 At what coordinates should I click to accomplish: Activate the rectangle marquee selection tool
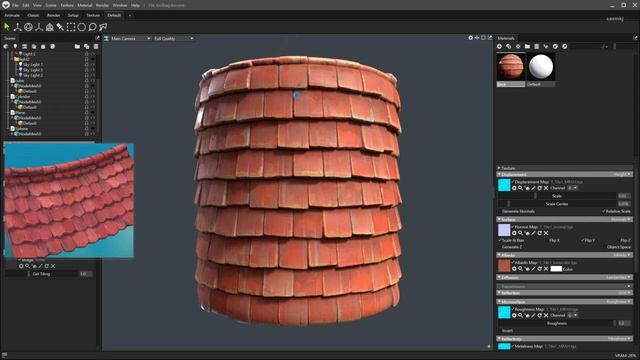click(71, 27)
